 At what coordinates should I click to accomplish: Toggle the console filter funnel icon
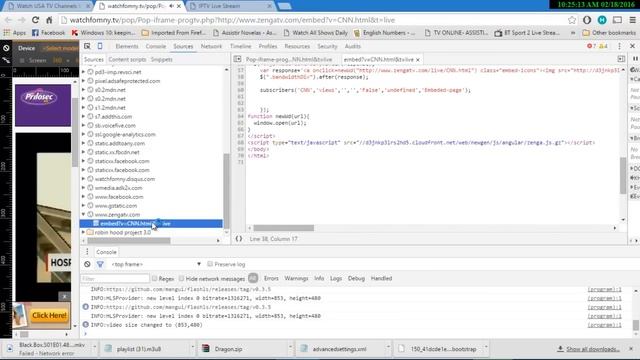click(x=100, y=264)
